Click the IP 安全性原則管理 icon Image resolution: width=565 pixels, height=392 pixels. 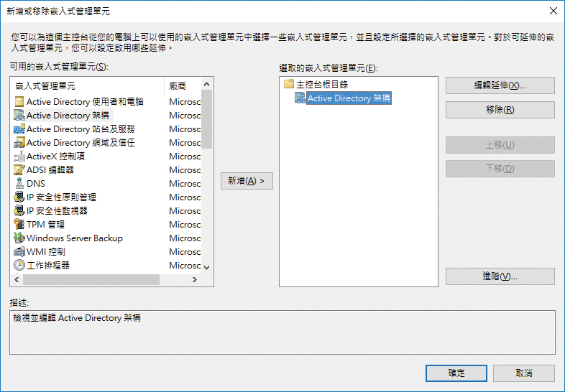click(x=19, y=197)
